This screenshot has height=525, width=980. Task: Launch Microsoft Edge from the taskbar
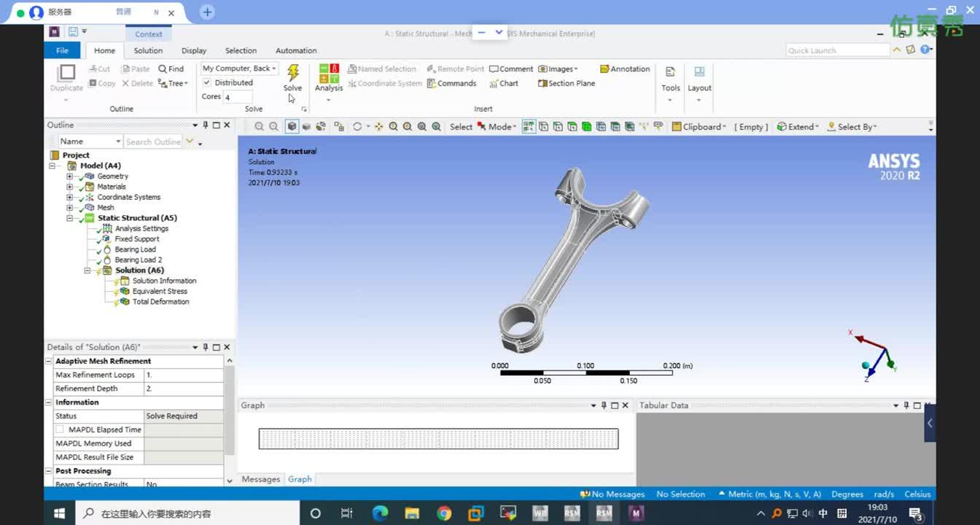pyautogui.click(x=380, y=513)
